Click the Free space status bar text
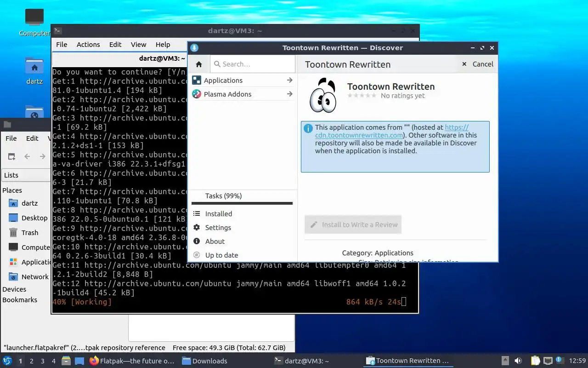The height and width of the screenshot is (368, 588). [x=229, y=348]
